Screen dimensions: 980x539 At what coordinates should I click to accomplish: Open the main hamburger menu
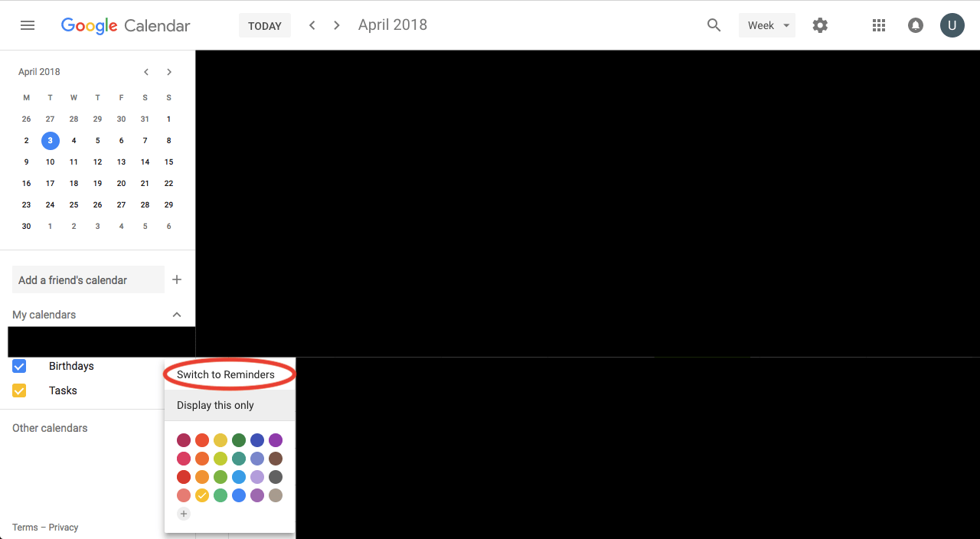tap(28, 25)
